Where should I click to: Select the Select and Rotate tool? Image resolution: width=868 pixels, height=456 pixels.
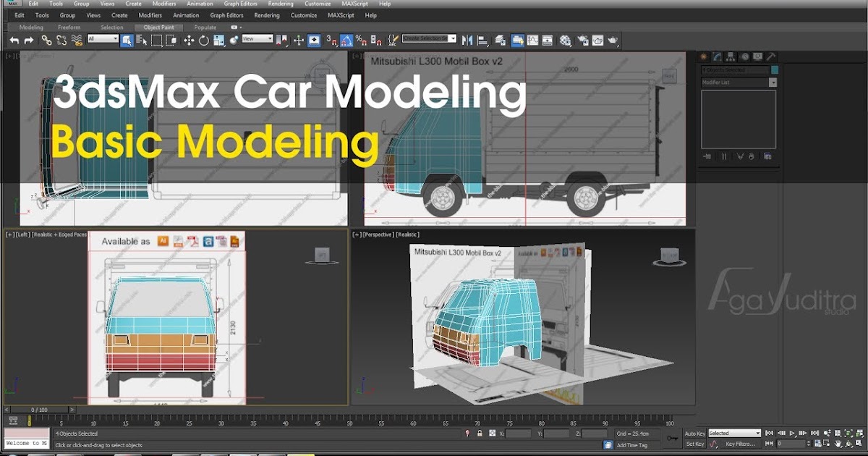coord(203,40)
